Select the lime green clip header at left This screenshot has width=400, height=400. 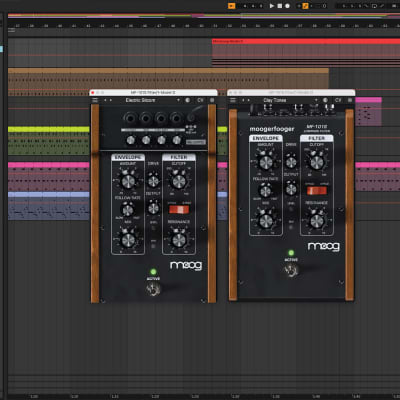[49, 129]
